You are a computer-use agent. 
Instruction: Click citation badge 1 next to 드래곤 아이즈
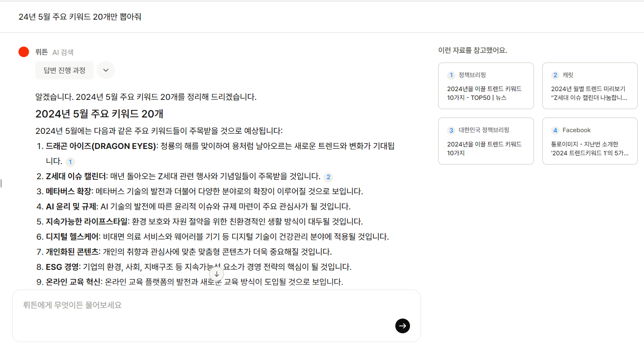coord(71,162)
